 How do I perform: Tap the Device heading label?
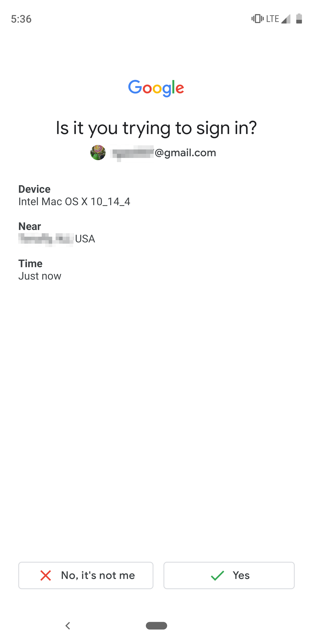click(x=35, y=189)
